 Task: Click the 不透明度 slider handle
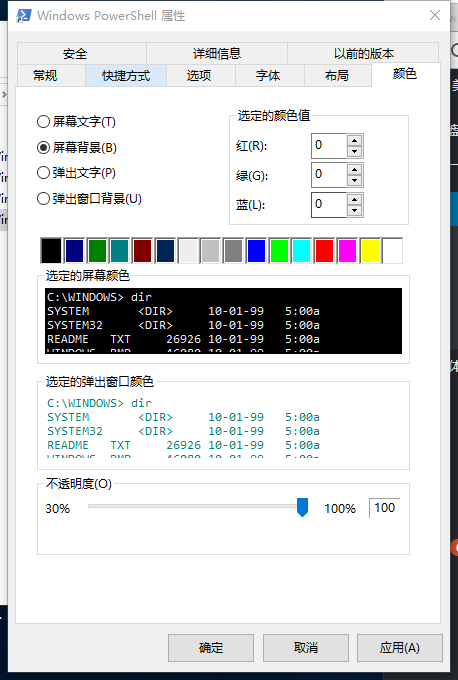click(302, 507)
